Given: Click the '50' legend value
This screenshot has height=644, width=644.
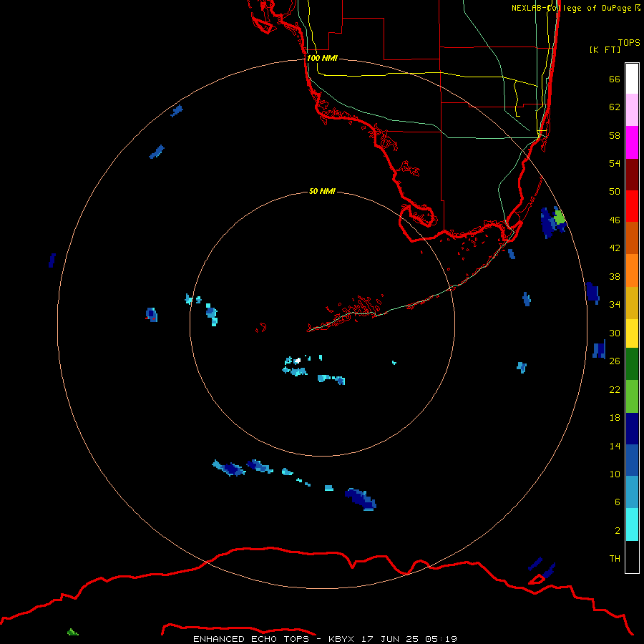Looking at the screenshot, I should [615, 192].
